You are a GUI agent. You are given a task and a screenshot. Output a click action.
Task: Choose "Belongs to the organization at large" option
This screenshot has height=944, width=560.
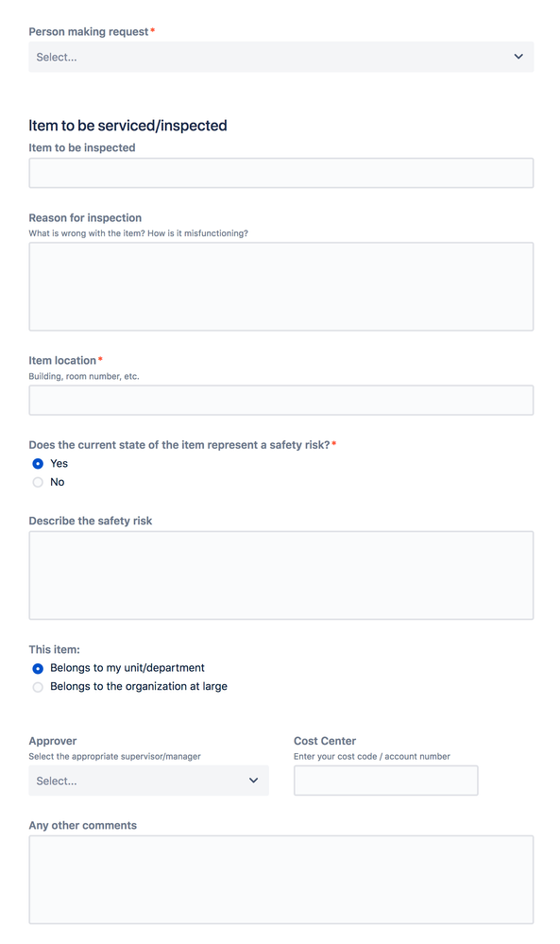tap(36, 687)
